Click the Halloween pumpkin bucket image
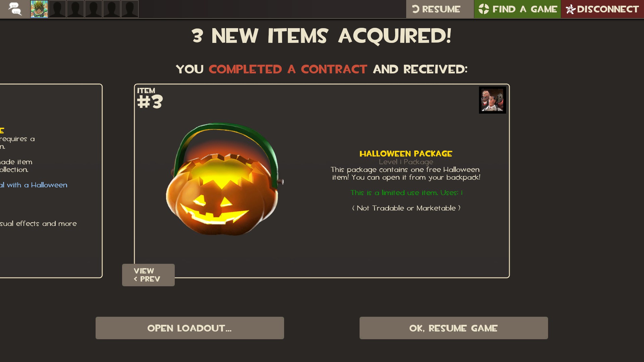Image resolution: width=644 pixels, height=362 pixels. click(225, 179)
